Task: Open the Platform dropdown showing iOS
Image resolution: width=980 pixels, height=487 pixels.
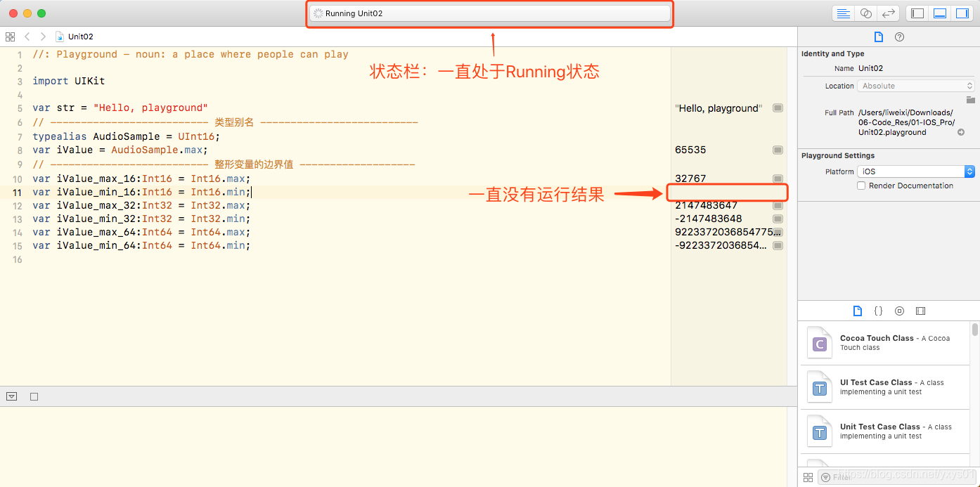Action: pos(916,171)
